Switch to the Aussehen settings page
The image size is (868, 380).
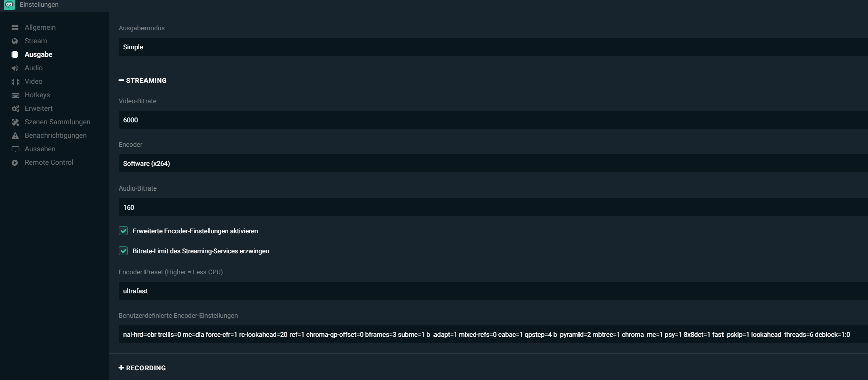coord(40,149)
